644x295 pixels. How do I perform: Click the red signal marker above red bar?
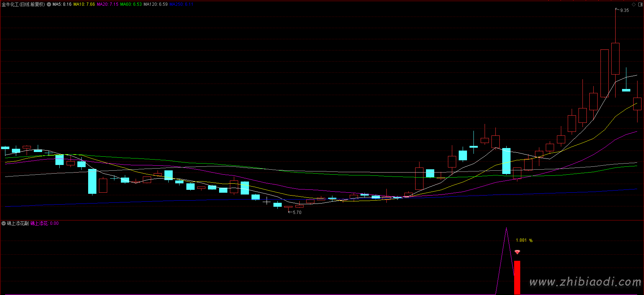tap(517, 252)
